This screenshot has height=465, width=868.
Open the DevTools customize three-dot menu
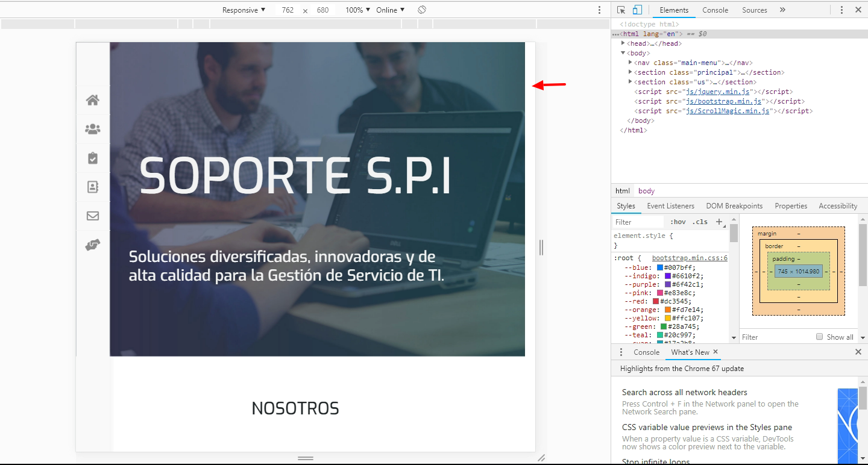(841, 10)
